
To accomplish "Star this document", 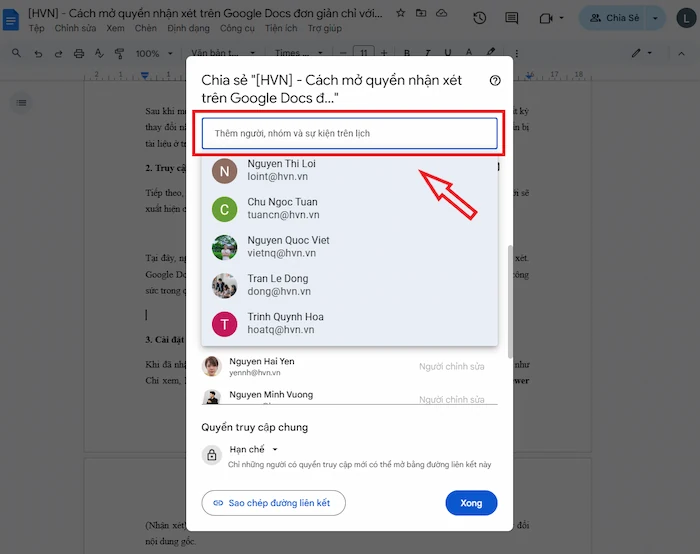I will tap(401, 13).
